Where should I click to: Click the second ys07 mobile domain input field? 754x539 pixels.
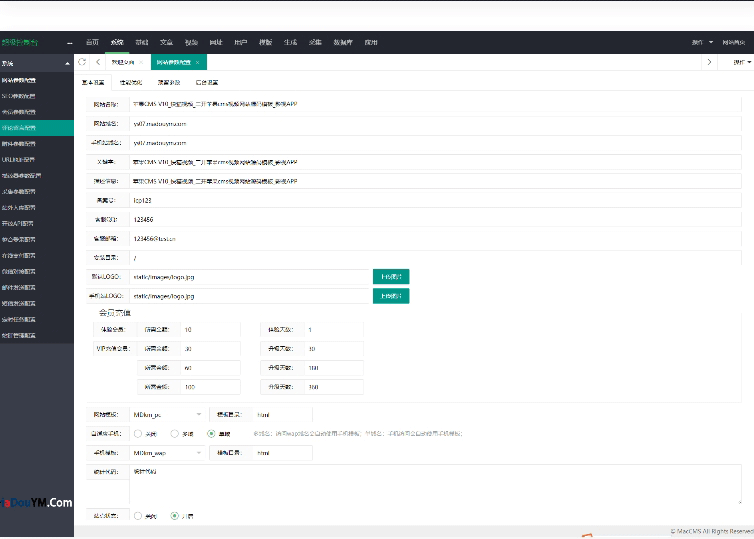click(x=435, y=143)
